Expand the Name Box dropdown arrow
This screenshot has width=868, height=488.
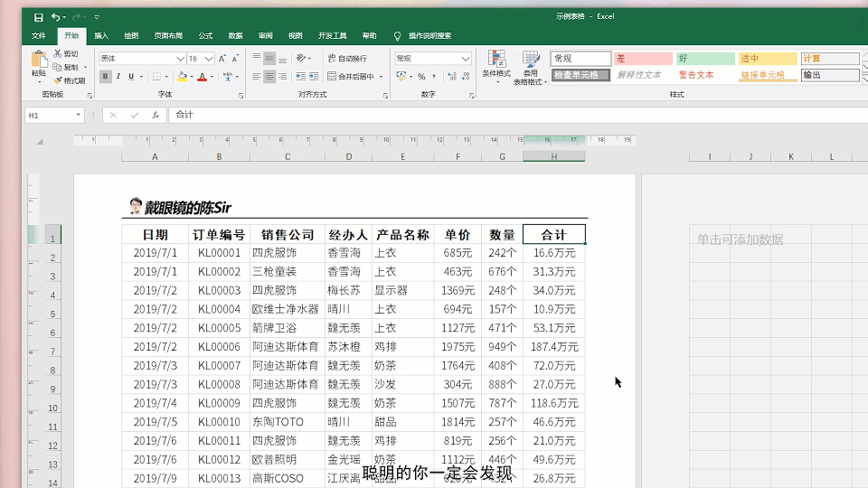tap(78, 115)
